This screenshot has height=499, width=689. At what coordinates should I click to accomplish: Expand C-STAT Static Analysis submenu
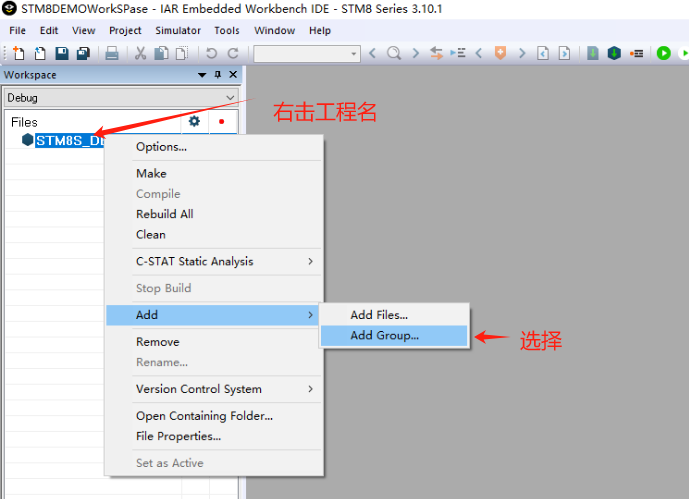click(214, 261)
